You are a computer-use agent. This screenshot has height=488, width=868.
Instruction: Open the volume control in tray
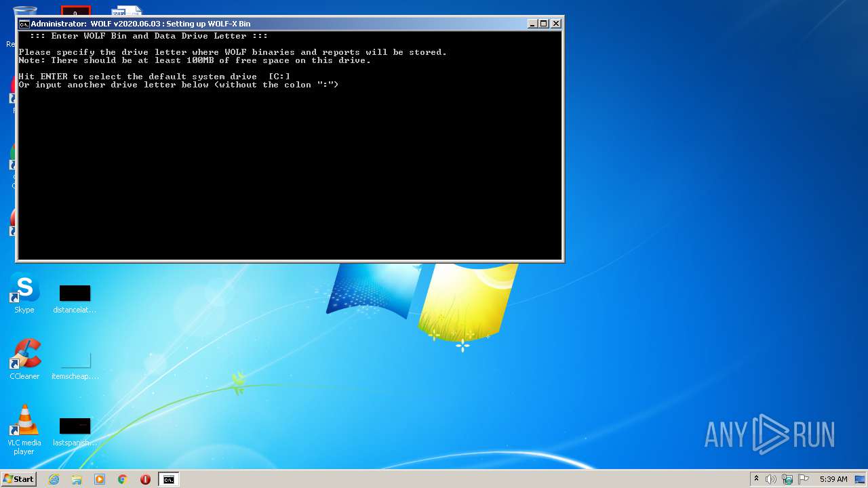pyautogui.click(x=771, y=479)
